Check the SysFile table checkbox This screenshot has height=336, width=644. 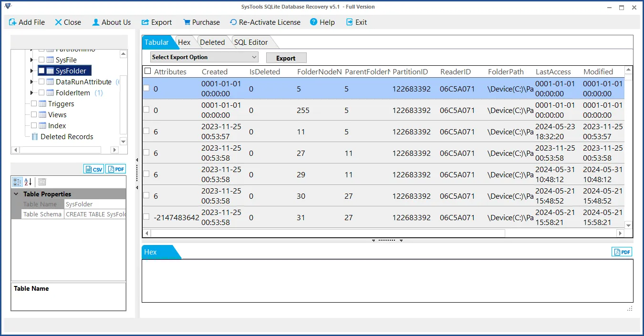(x=42, y=60)
